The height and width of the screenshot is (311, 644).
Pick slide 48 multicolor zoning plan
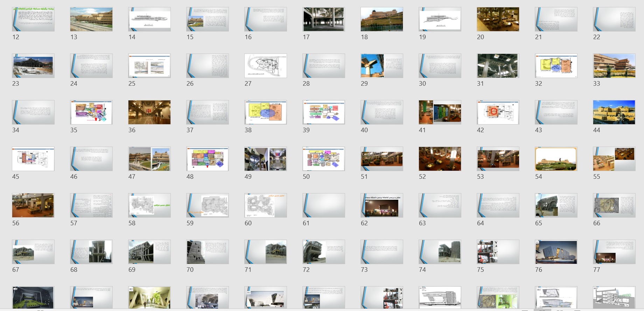pos(208,159)
